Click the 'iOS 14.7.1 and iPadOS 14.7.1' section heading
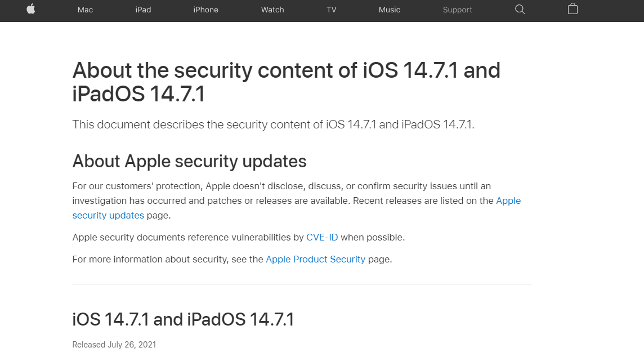Viewport: 644px width, 352px height. tap(183, 319)
